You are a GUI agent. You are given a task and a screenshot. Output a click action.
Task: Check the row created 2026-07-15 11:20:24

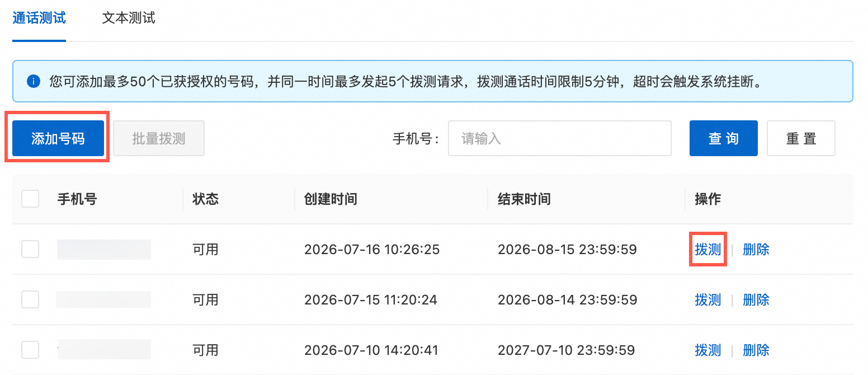coord(30,299)
